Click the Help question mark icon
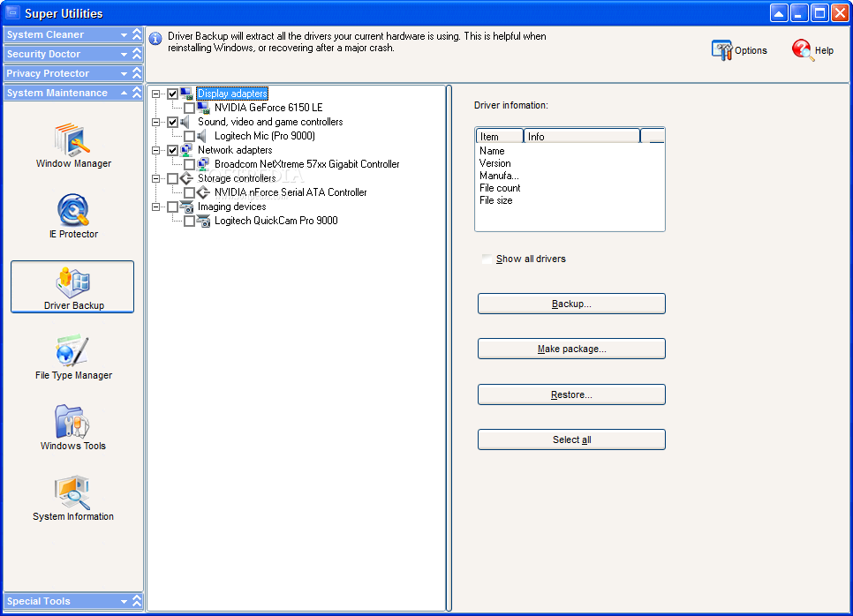The width and height of the screenshot is (853, 616). [803, 50]
